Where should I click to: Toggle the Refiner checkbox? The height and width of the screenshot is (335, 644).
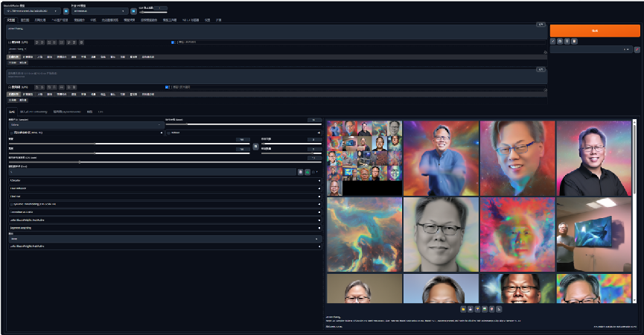pos(168,133)
